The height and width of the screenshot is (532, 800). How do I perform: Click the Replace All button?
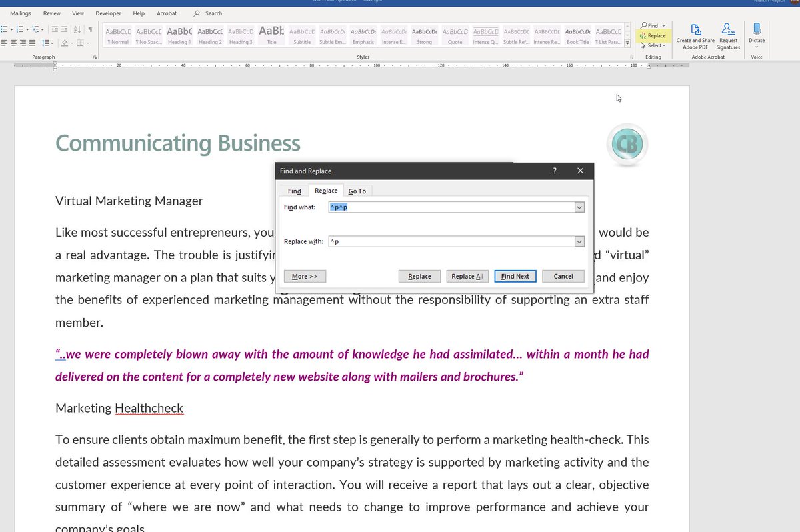[x=467, y=276]
